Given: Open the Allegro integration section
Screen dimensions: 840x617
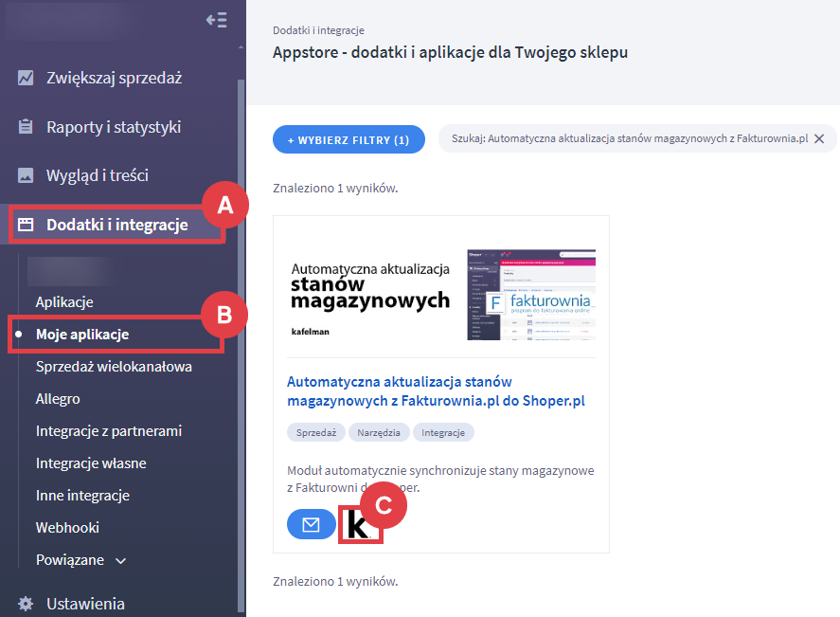Looking at the screenshot, I should click(58, 399).
